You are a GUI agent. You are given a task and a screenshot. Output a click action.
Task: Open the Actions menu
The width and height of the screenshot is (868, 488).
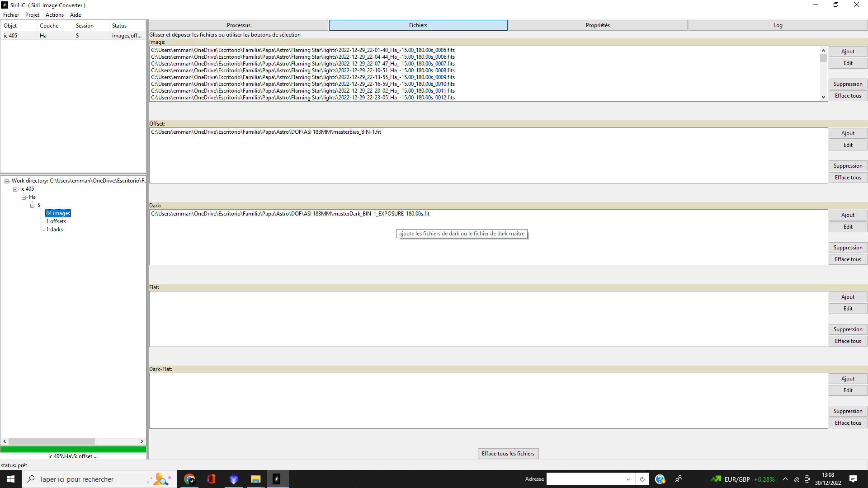pyautogui.click(x=54, y=15)
